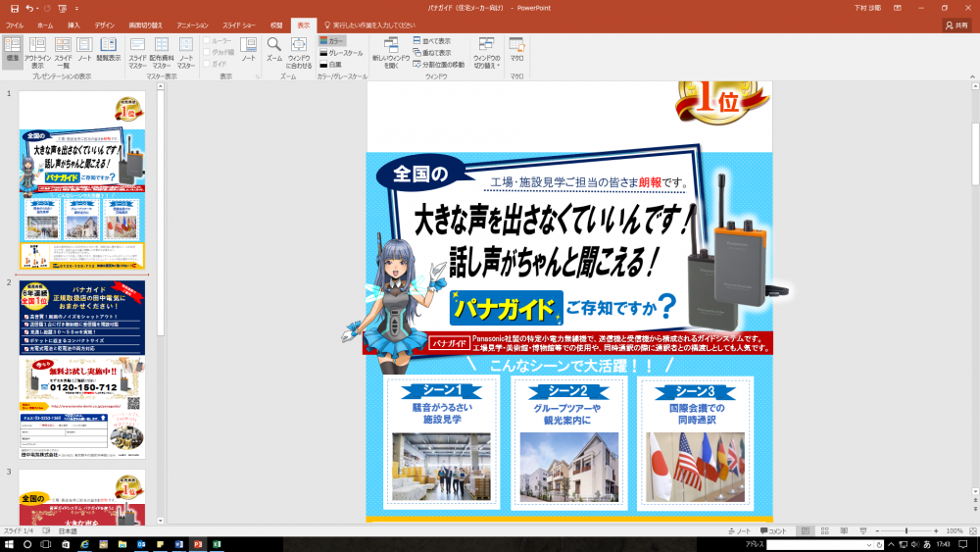Switch to normal view in status bar

click(x=805, y=530)
